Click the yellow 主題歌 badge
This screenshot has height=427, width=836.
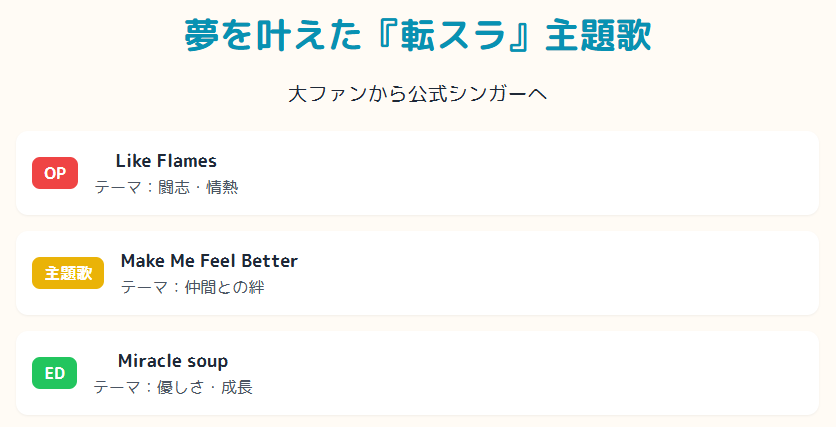[68, 273]
